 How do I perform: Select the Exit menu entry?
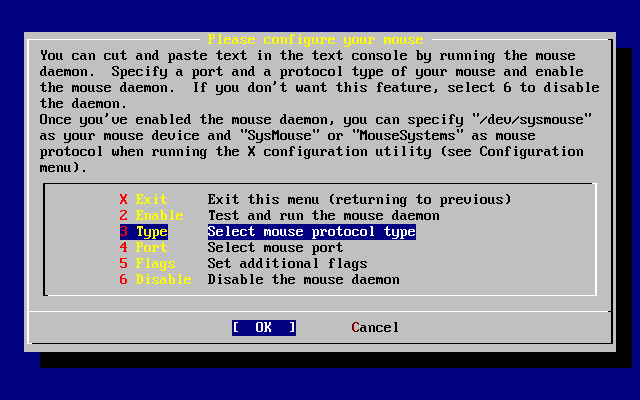[151, 199]
